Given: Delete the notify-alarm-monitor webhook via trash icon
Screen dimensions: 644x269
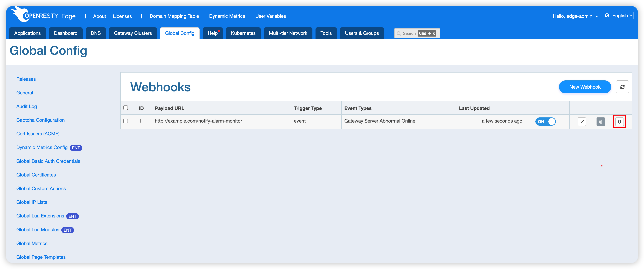Looking at the screenshot, I should 600,122.
